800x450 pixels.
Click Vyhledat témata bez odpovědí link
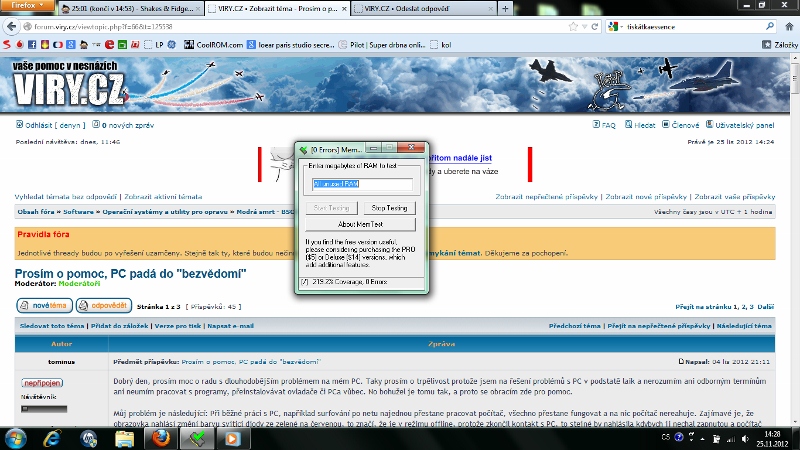66,196
